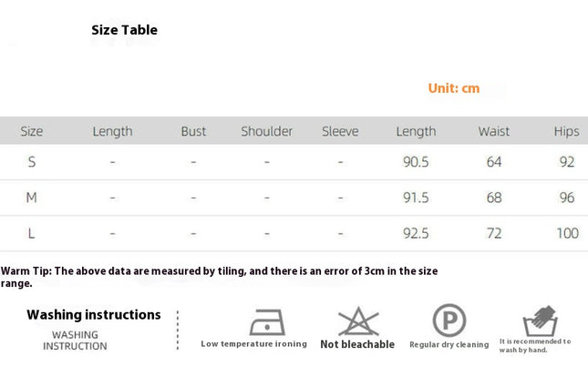Image resolution: width=588 pixels, height=366 pixels.
Task: Click the M size row label
Action: [x=32, y=198]
